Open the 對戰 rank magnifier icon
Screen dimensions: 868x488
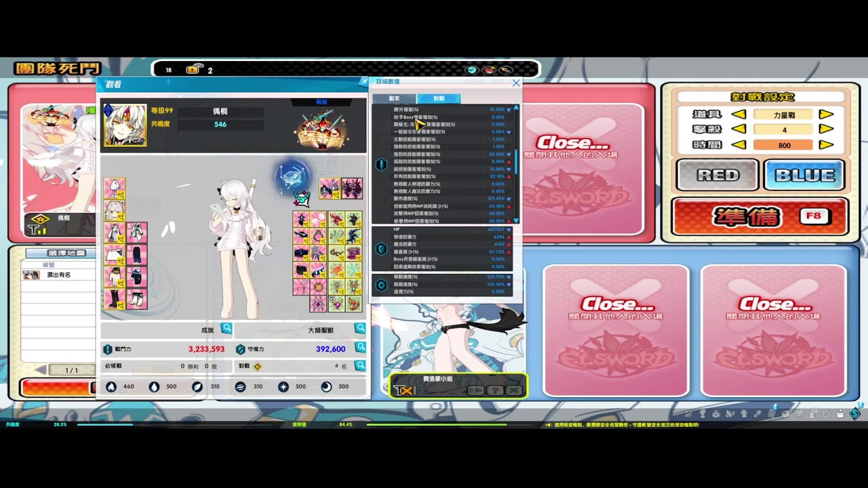point(360,365)
